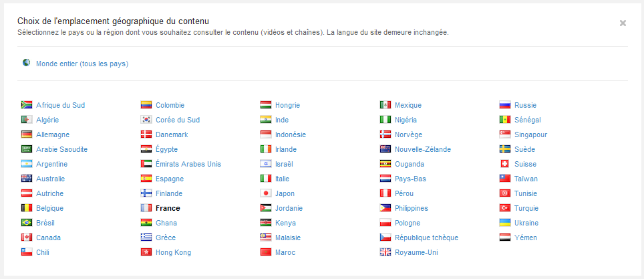Choose the Indonésie link
644x279 pixels.
tap(291, 134)
